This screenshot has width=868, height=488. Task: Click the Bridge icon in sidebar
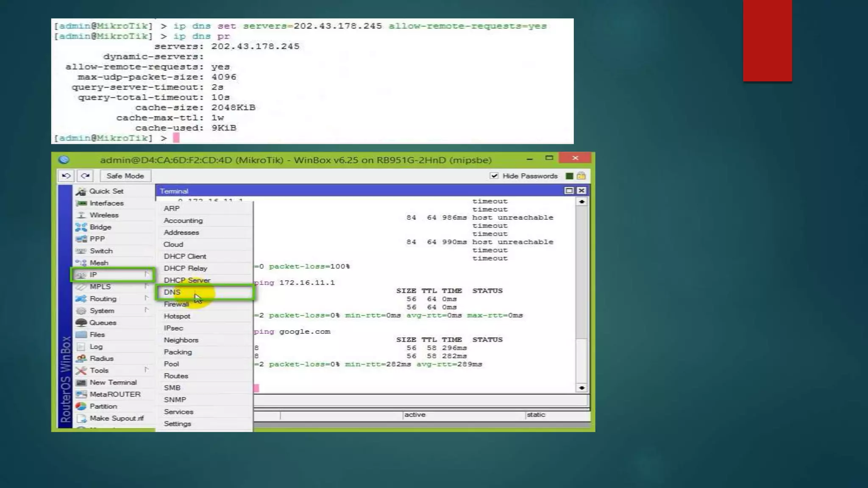(81, 227)
